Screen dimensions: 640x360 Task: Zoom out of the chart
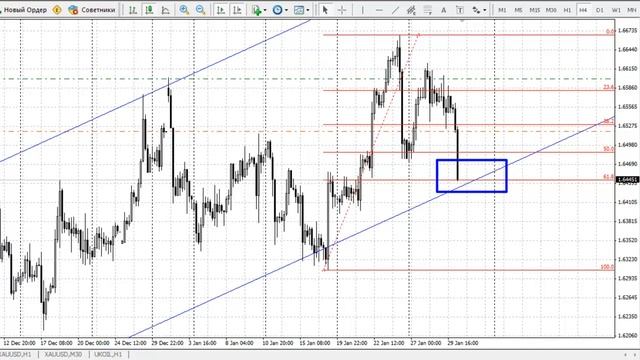click(200, 10)
